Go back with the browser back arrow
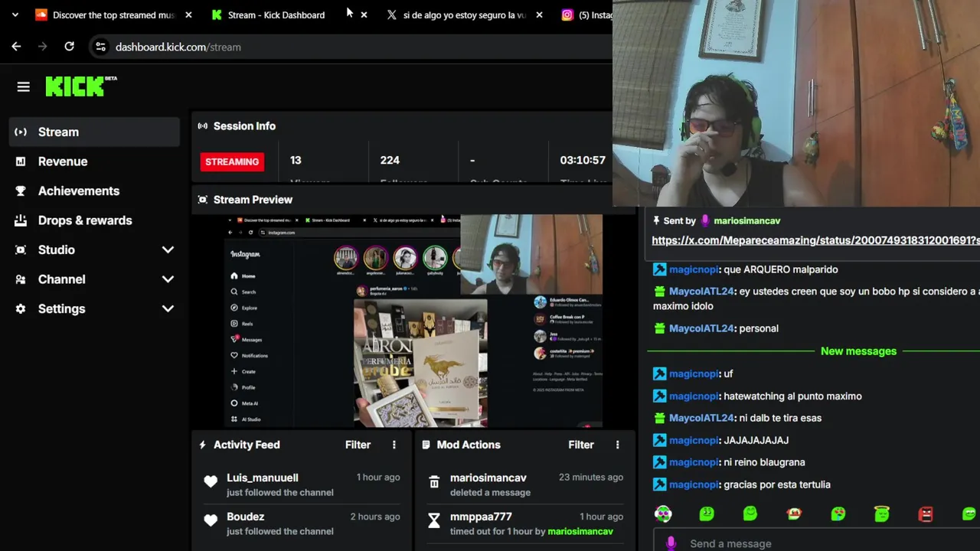The width and height of the screenshot is (980, 551). pyautogui.click(x=16, y=47)
